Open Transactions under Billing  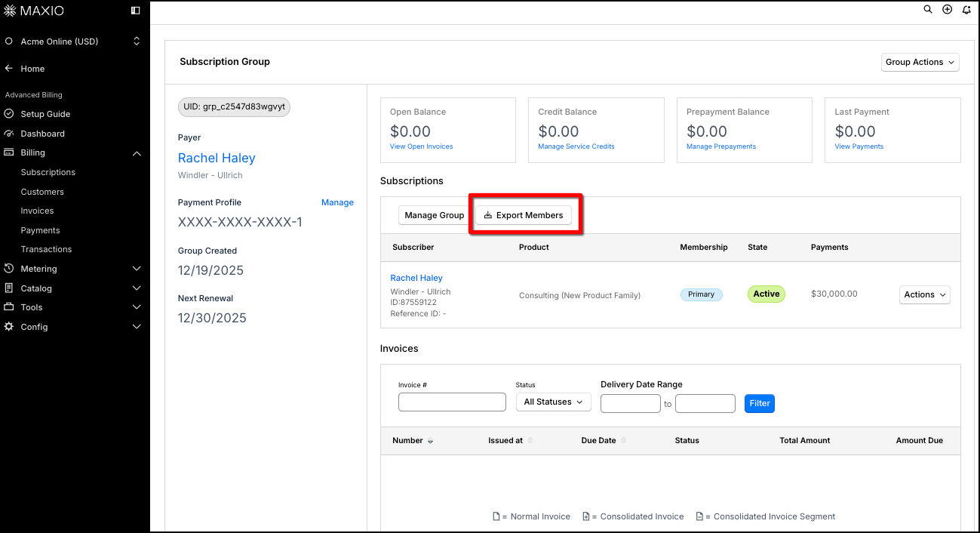pos(46,249)
